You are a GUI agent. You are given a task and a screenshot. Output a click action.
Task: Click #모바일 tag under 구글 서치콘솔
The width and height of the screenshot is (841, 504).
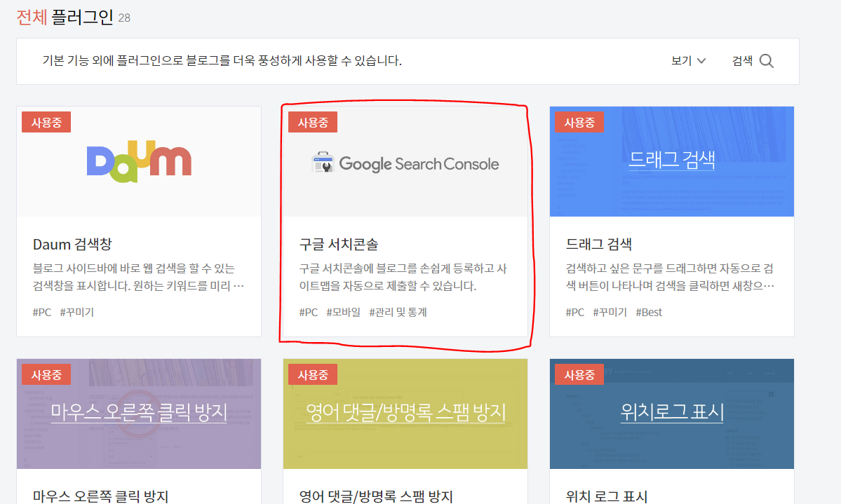point(343,312)
